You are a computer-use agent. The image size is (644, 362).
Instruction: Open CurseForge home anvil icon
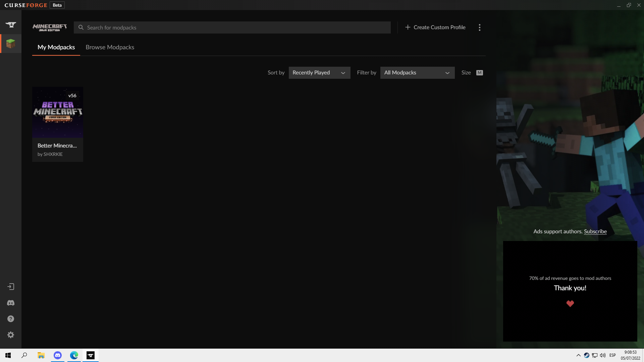11,24
